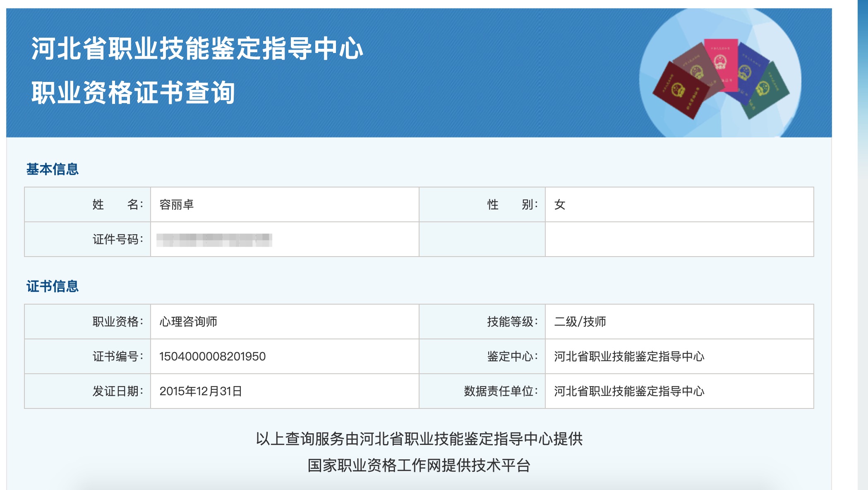Click the blurred ID number value
Image resolution: width=868 pixels, height=490 pixels.
[214, 240]
